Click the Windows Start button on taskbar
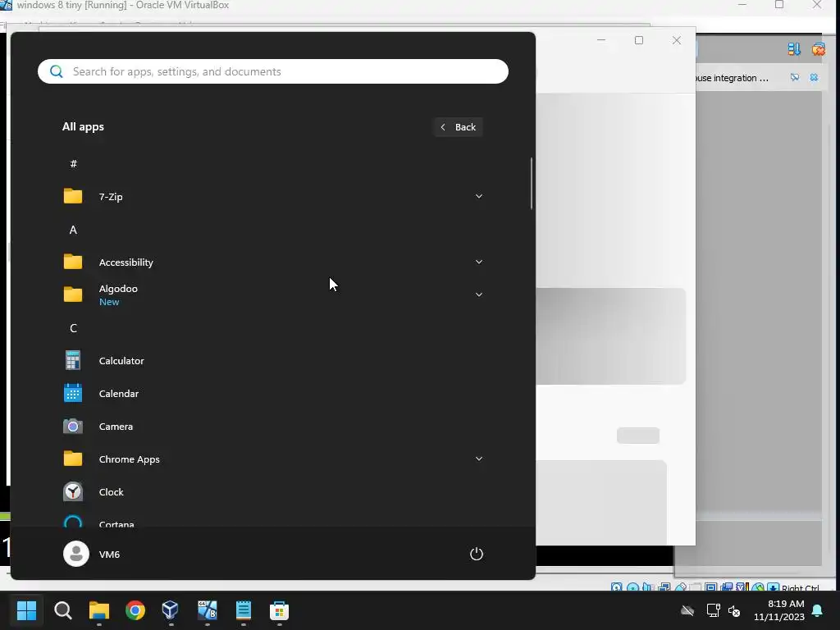Screen dimensions: 840x630 (26, 610)
